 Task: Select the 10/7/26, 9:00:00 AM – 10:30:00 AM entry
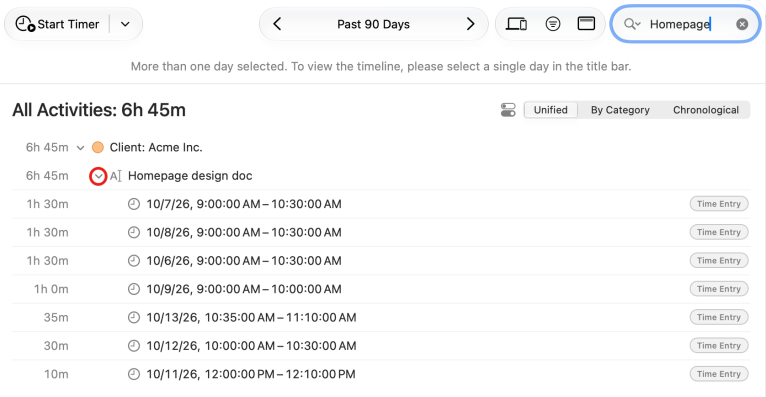coord(381,204)
